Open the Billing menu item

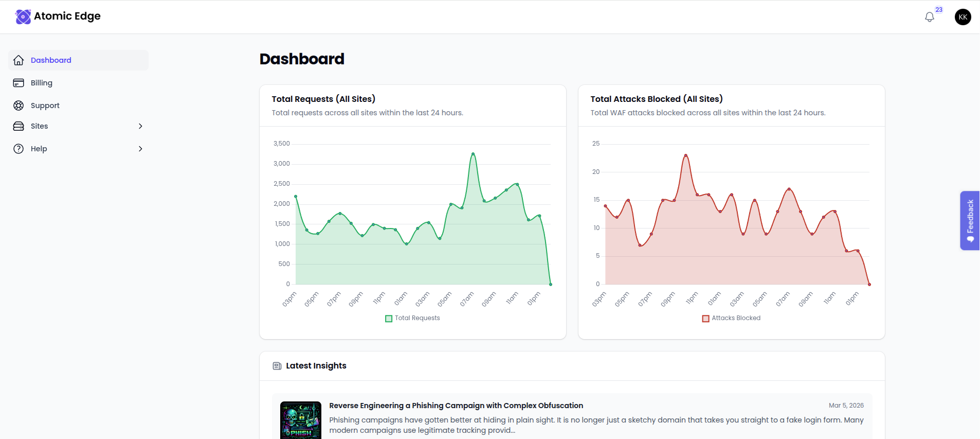79,83
